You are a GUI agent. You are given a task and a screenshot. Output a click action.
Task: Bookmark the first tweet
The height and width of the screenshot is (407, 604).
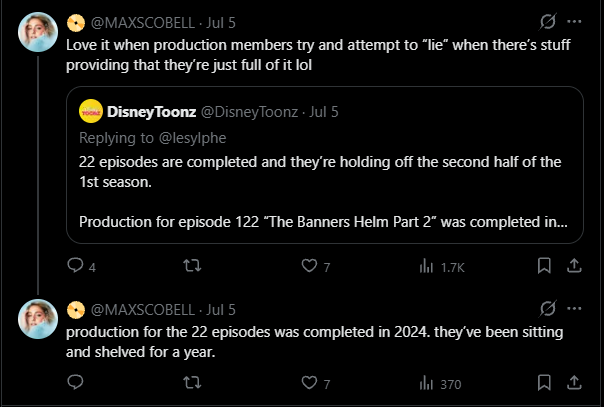(x=544, y=266)
